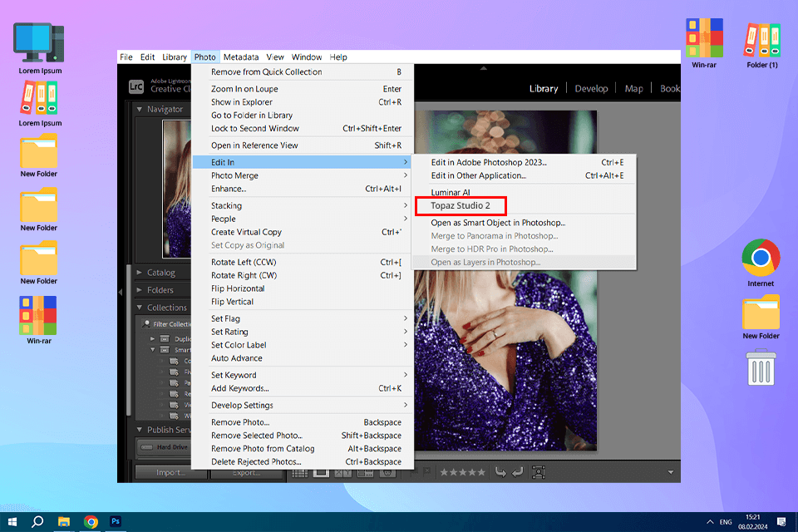The height and width of the screenshot is (532, 798).
Task: Click the Hard Drive publish service icon
Action: tap(147, 447)
